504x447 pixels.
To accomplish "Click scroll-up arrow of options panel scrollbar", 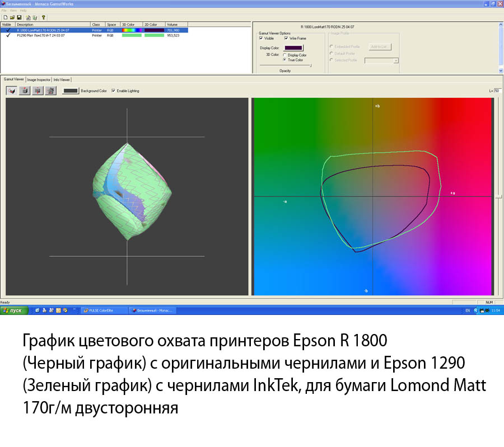I will (x=501, y=25).
